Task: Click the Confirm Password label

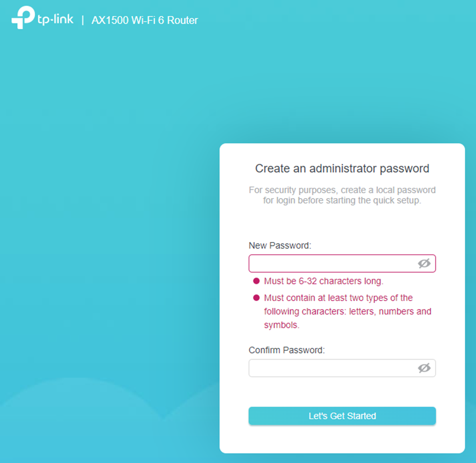Action: [287, 350]
